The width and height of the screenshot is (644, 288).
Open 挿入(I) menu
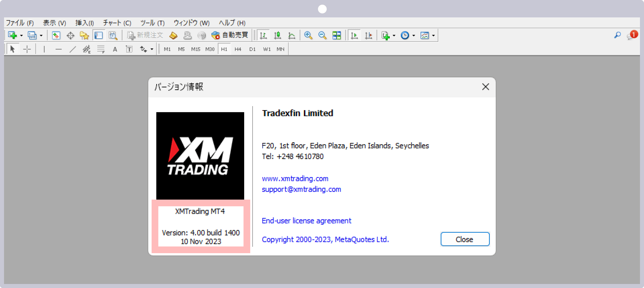pyautogui.click(x=85, y=23)
